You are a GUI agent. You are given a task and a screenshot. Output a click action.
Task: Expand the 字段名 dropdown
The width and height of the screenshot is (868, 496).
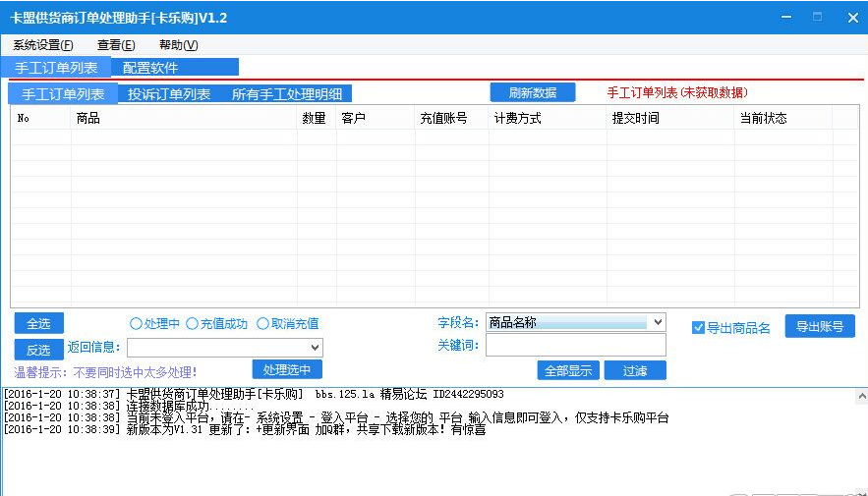point(657,322)
